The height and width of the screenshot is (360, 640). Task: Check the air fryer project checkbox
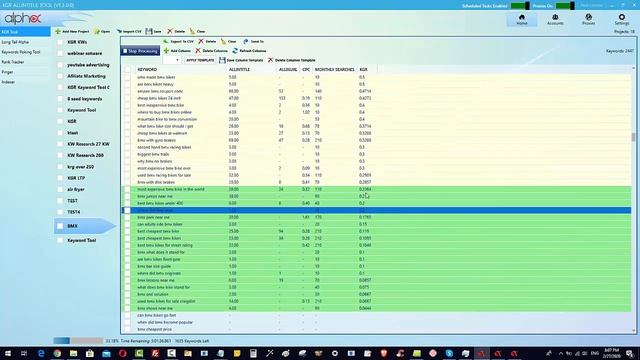point(60,189)
